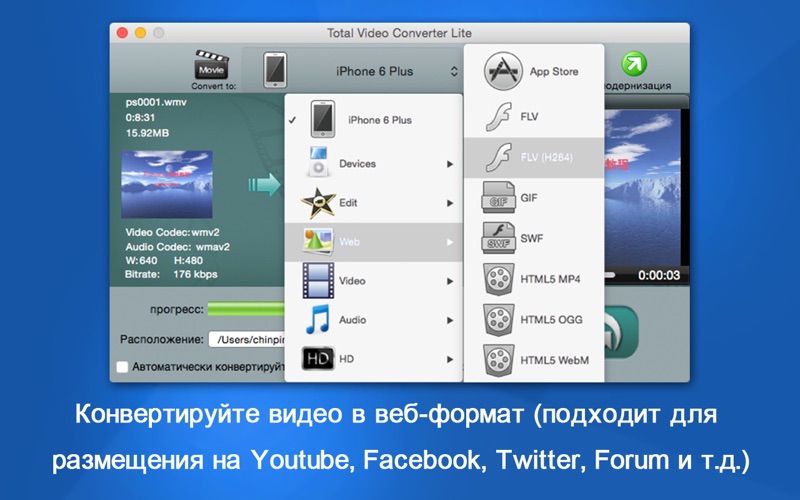
Task: Click the teal conversion arrow icon
Action: click(x=264, y=185)
